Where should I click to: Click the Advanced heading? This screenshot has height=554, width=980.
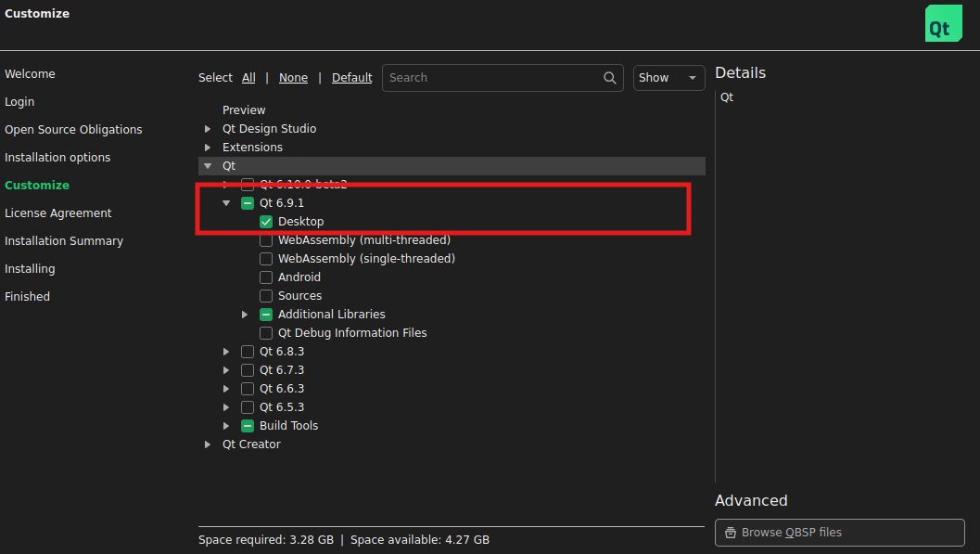pyautogui.click(x=751, y=501)
